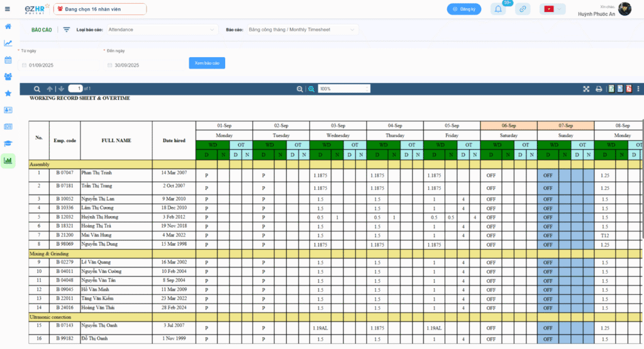The width and height of the screenshot is (644, 349).
Task: Open search in report viewer toolbar
Action: pyautogui.click(x=37, y=89)
